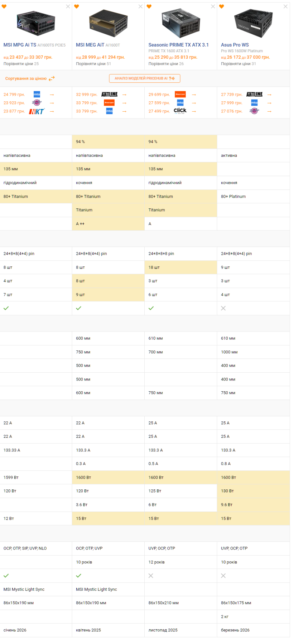Follow the arrow for 27 599 грн. offer
The height and width of the screenshot is (644, 299).
click(x=194, y=103)
